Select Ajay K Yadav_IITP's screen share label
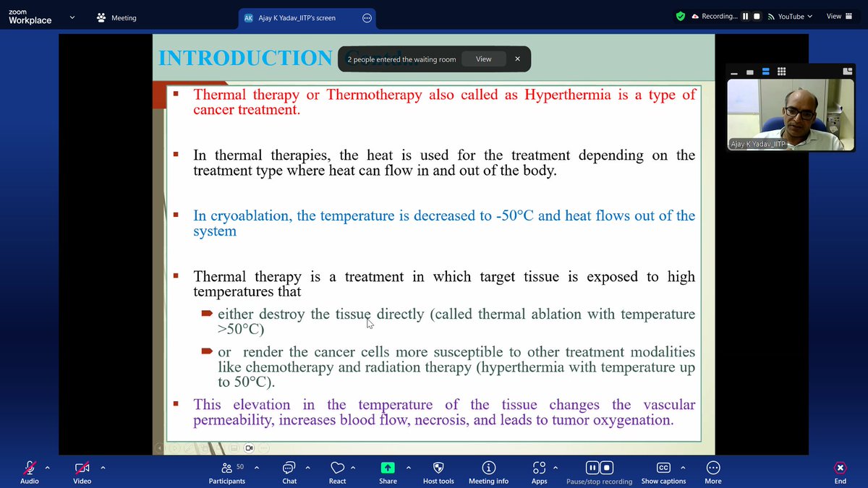868x488 pixels. coord(297,17)
